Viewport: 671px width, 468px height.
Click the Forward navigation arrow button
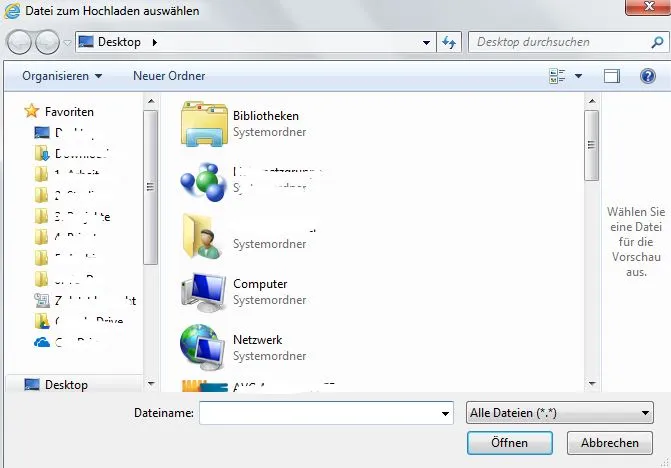(x=47, y=42)
